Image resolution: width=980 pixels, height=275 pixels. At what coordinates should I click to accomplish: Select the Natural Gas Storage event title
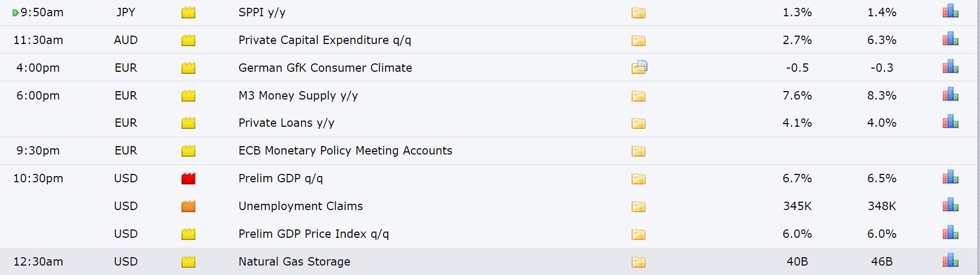click(x=294, y=261)
